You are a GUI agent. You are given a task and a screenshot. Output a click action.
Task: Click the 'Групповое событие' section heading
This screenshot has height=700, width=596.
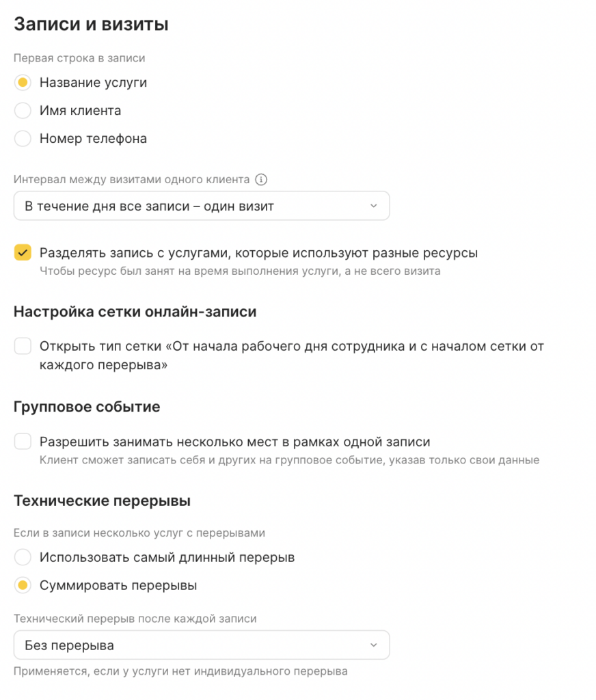point(87,407)
